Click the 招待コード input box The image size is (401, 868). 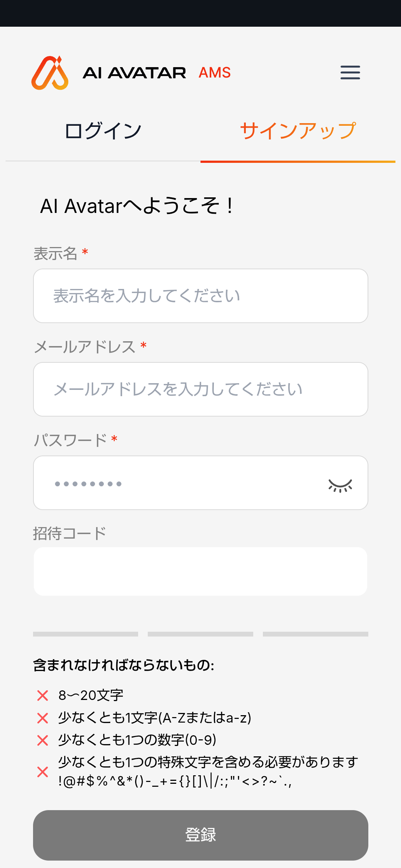click(x=200, y=571)
